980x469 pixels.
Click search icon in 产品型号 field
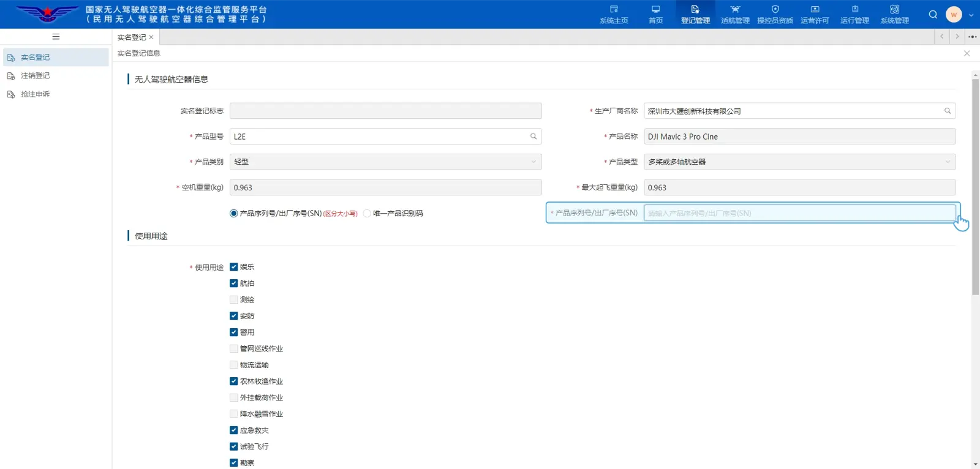pyautogui.click(x=533, y=137)
